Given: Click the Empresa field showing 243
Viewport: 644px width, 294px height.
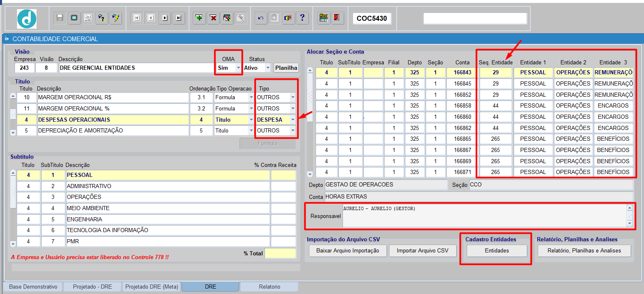Looking at the screenshot, I should tap(24, 68).
